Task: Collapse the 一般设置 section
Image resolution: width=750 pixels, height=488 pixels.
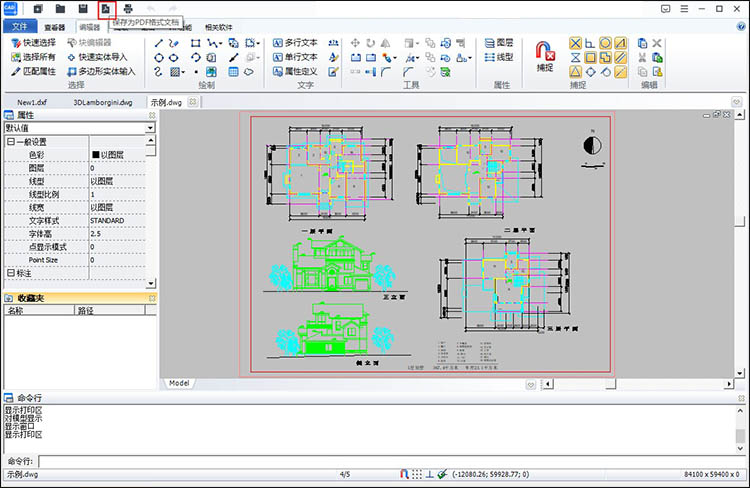Action: (x=11, y=142)
